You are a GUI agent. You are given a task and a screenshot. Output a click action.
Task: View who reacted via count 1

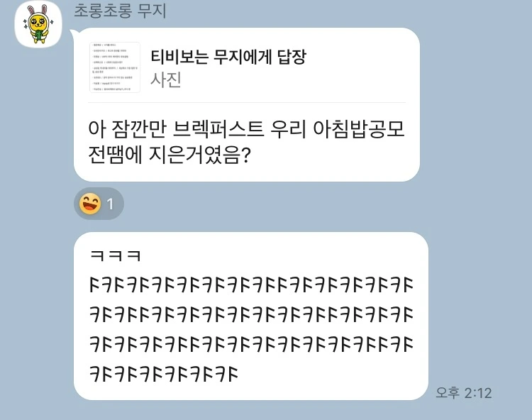click(110, 204)
